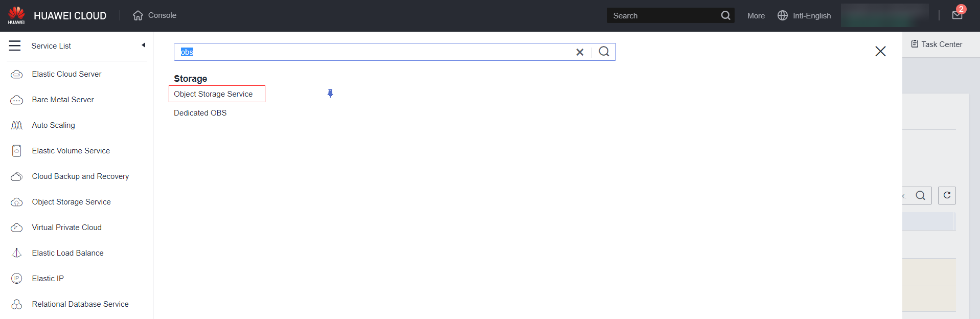Select Auto Scaling in sidebar
The height and width of the screenshot is (319, 980).
click(x=53, y=125)
